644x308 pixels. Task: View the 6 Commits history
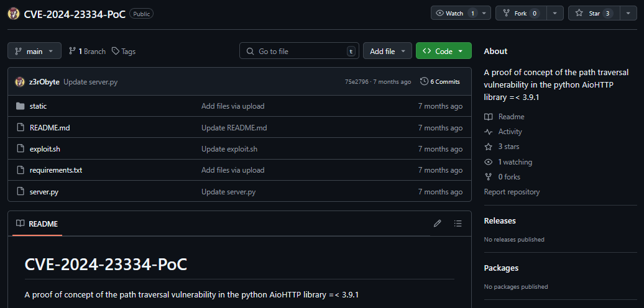[x=440, y=81]
